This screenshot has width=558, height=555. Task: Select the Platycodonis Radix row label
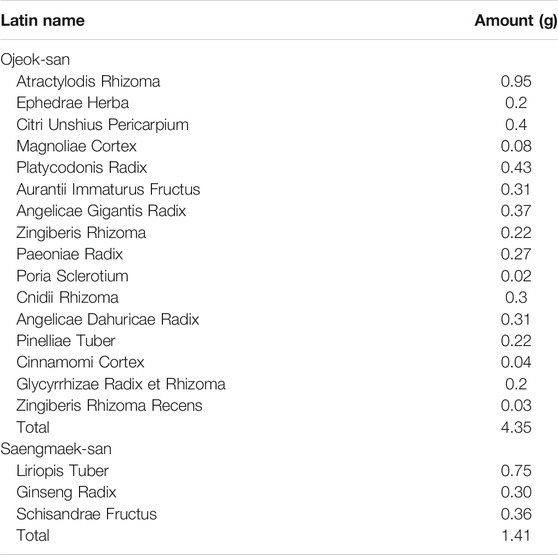[81, 168]
